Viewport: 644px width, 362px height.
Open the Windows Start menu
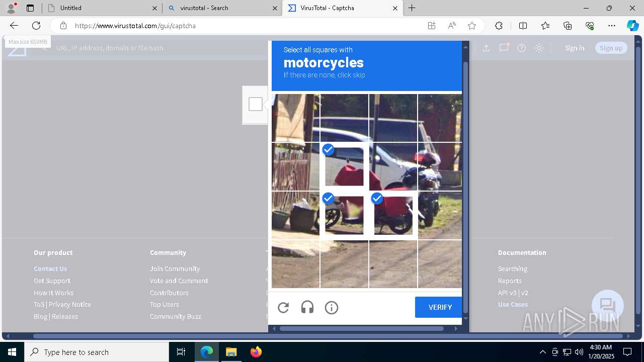(x=12, y=352)
